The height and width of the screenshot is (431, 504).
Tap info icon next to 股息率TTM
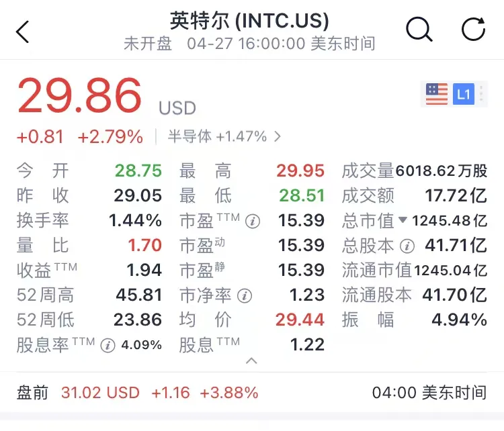click(x=108, y=345)
